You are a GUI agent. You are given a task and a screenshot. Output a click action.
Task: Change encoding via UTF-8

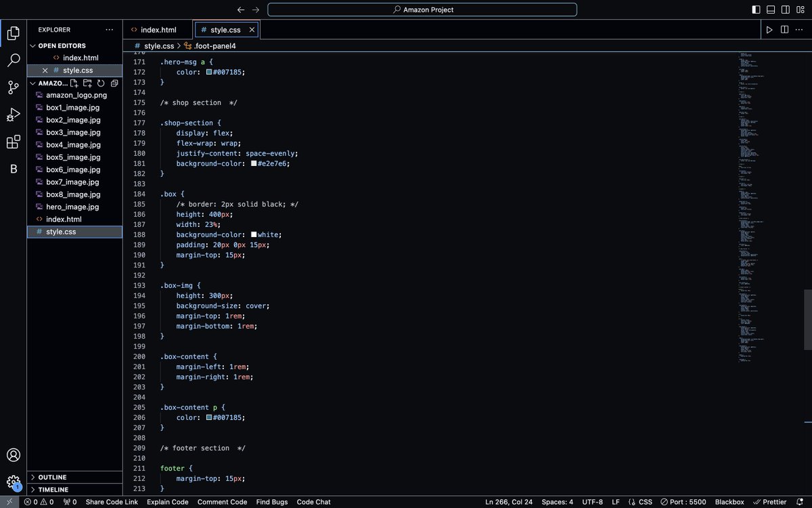pyautogui.click(x=592, y=502)
